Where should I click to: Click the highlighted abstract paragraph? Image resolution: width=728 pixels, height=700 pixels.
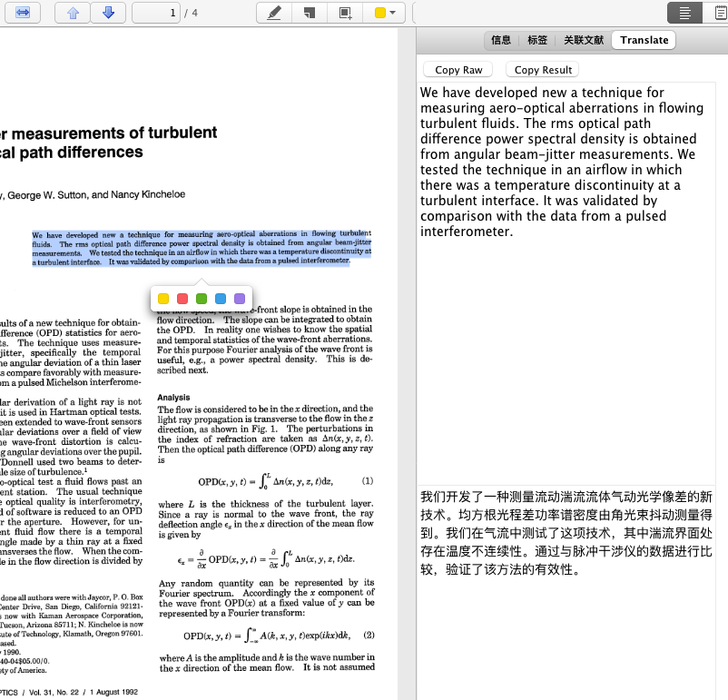point(202,248)
